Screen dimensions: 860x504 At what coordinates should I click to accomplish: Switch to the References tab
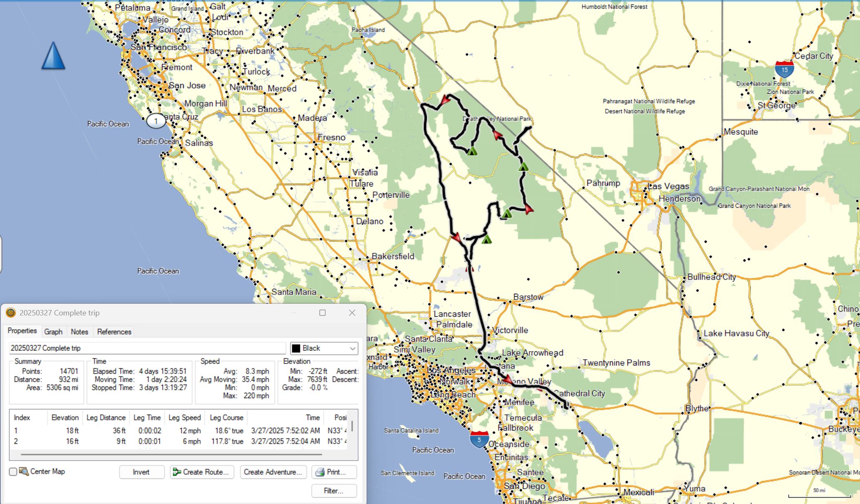coord(114,332)
